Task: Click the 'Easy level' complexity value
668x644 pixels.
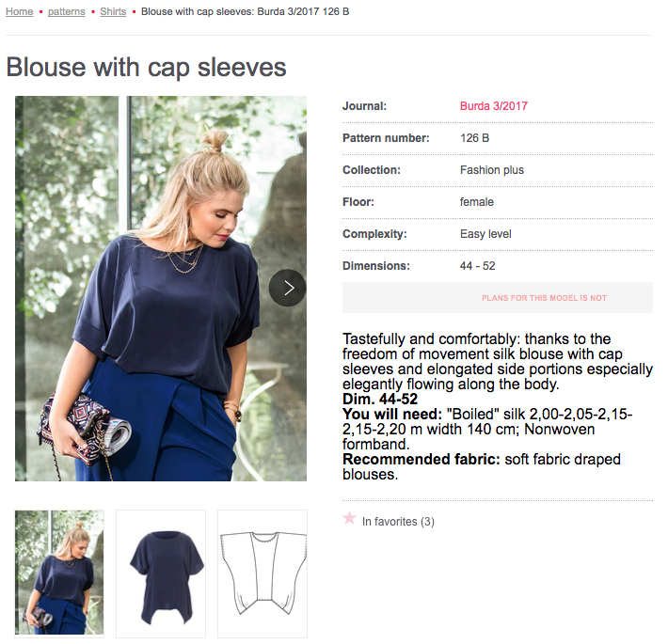Action: pos(485,234)
